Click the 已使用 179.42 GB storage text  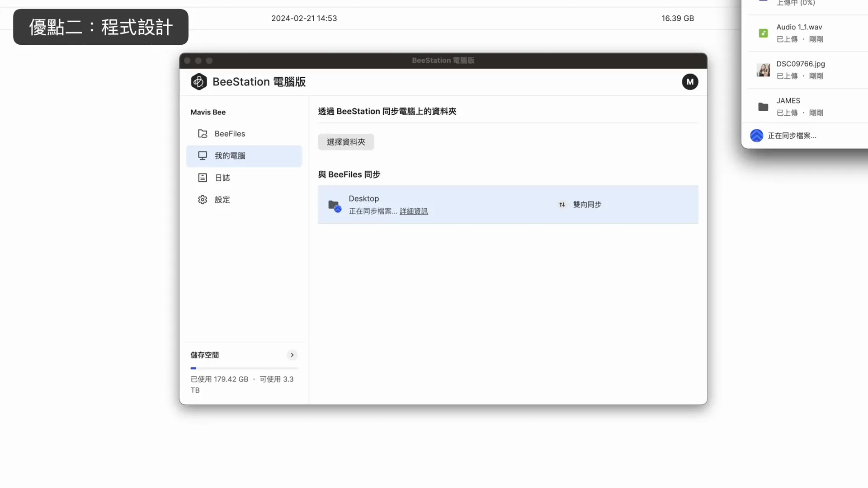coord(219,379)
